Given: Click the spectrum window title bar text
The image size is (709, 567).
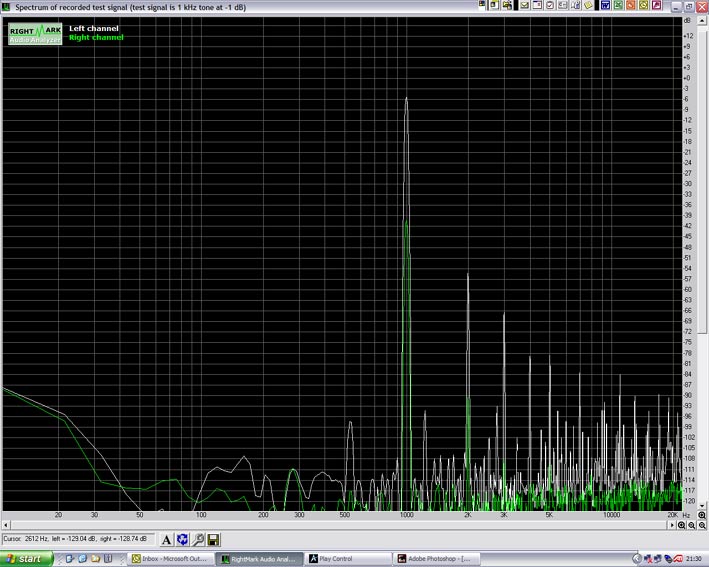Looking at the screenshot, I should click(x=131, y=7).
